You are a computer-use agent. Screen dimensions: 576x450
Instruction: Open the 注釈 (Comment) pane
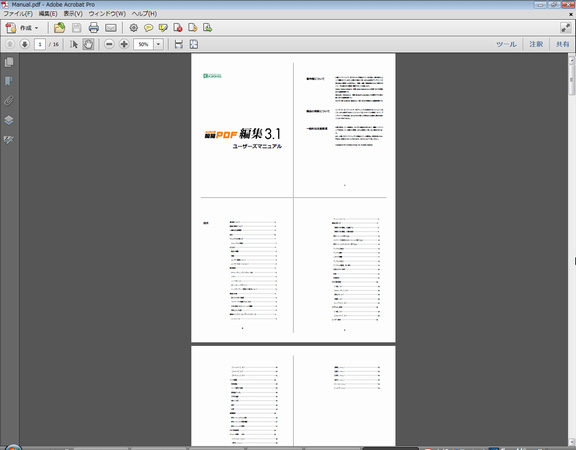coord(536,44)
